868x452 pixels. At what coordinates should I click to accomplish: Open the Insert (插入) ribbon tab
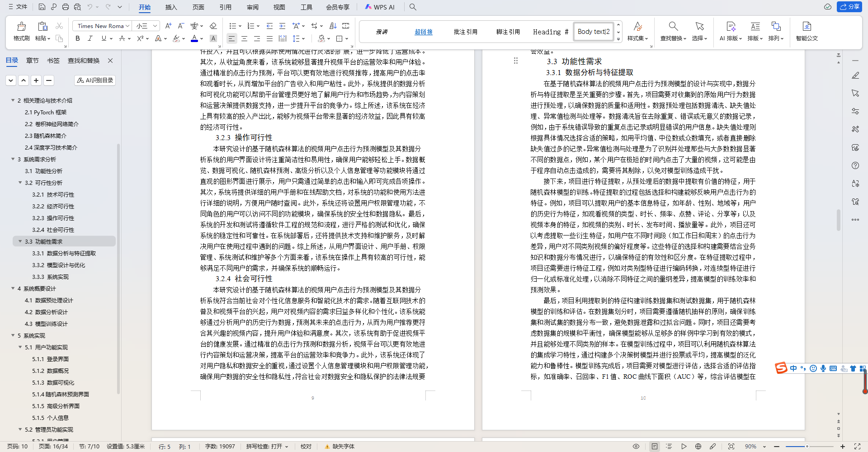pos(171,7)
